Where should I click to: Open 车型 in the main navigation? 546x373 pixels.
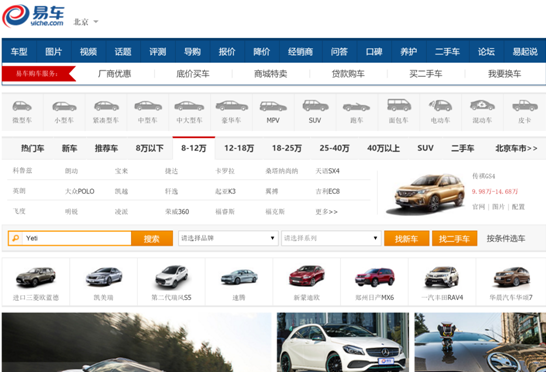(x=19, y=52)
